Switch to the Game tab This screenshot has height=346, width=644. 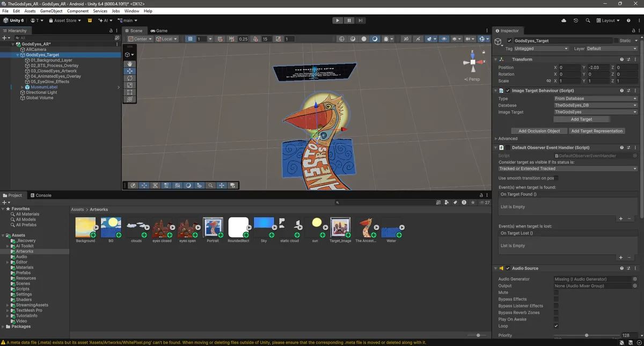click(x=159, y=31)
